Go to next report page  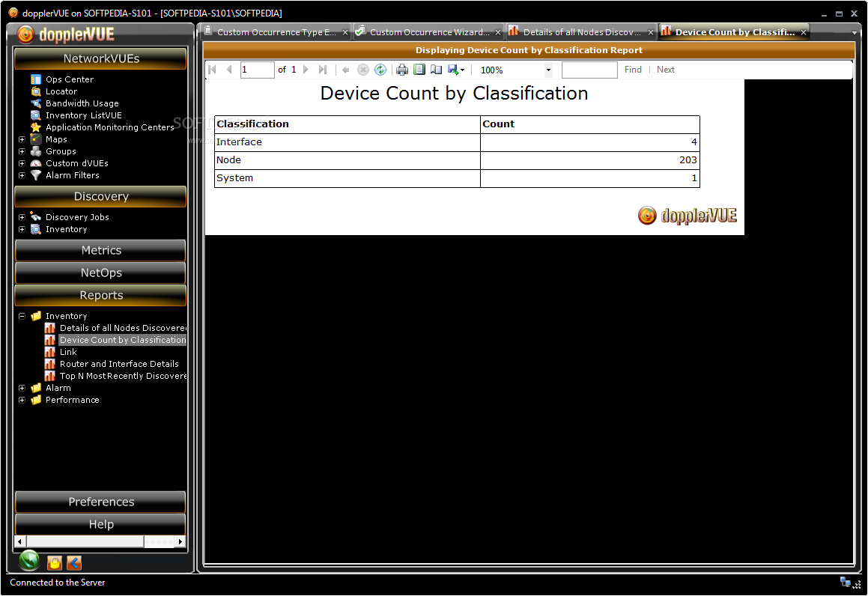click(x=306, y=70)
